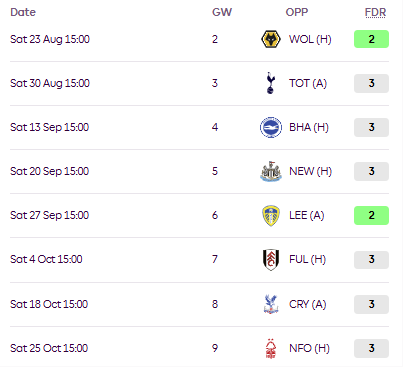Click the Tottenham club crest
403x367 pixels.
tap(271, 83)
